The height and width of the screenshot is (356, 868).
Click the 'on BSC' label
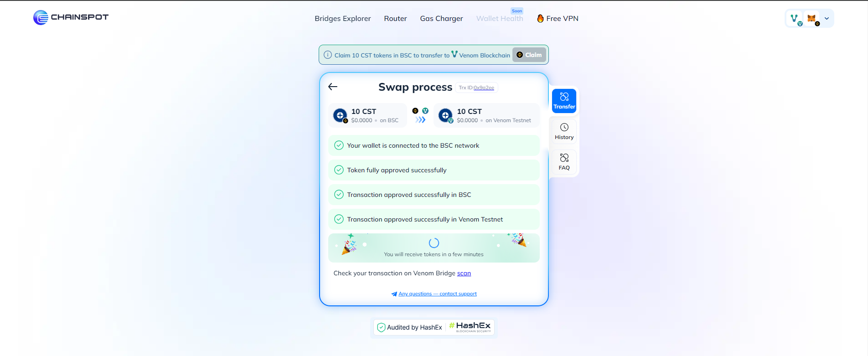pos(389,121)
